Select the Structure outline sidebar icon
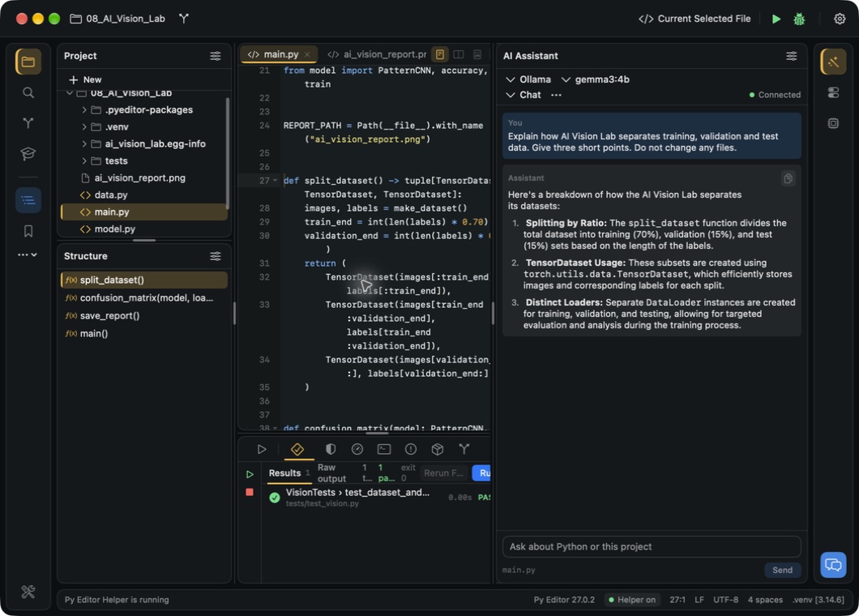The width and height of the screenshot is (859, 616). [28, 200]
